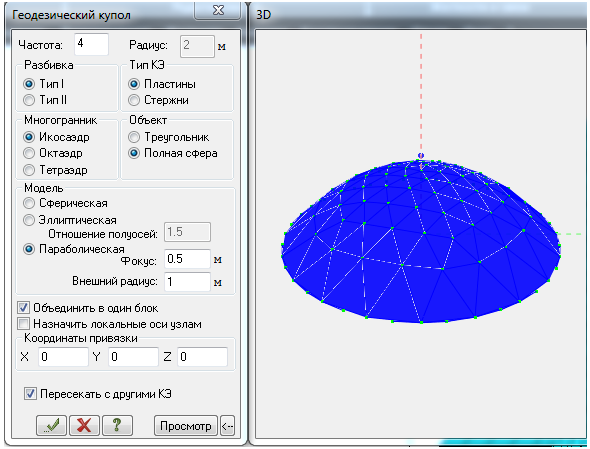Choose Стержни as element type
Viewport: 590px width, 449px height.
click(158, 100)
